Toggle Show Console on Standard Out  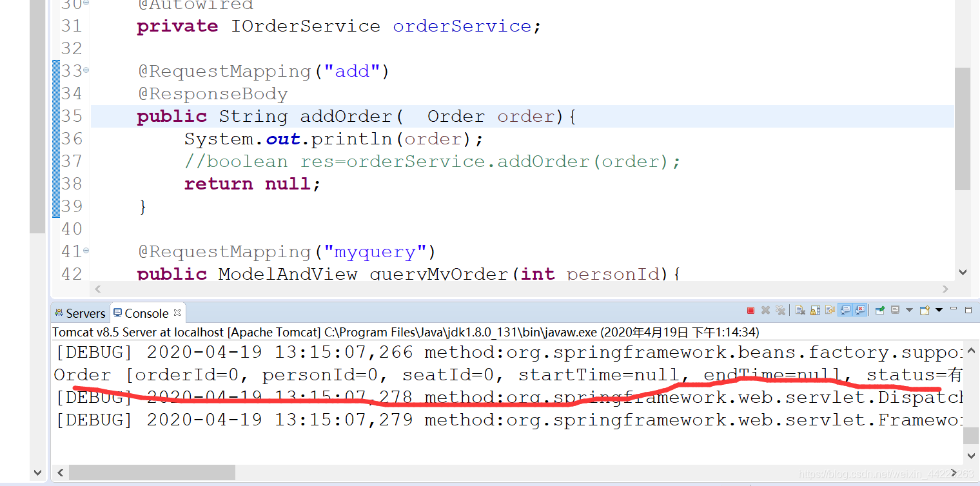click(x=845, y=310)
